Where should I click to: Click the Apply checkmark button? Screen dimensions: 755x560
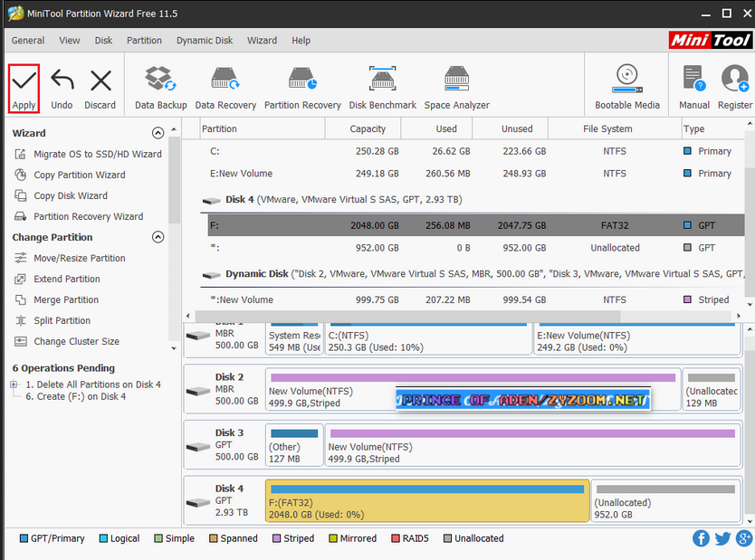click(24, 89)
